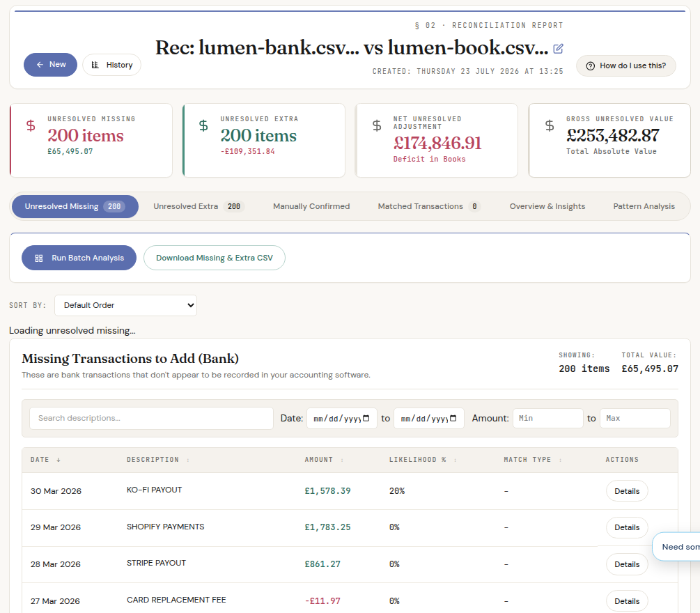700x613 pixels.
Task: Click the £861.27 amount cell
Action: click(x=322, y=564)
